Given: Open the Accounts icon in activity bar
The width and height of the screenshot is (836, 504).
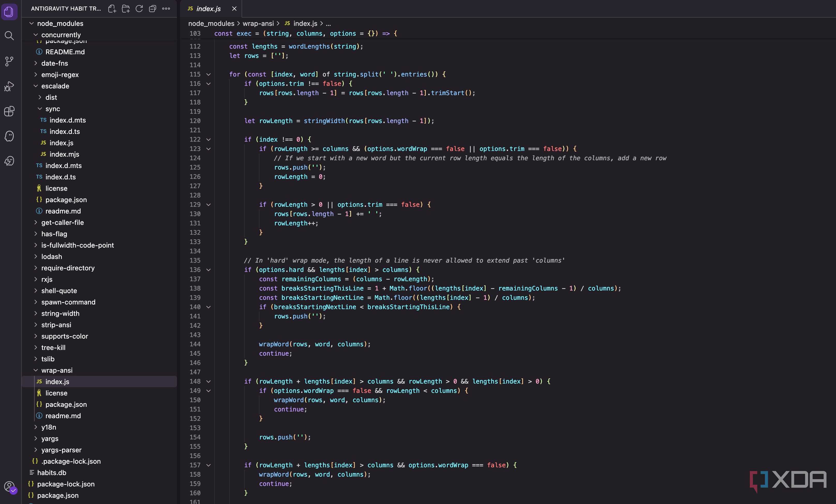Looking at the screenshot, I should 10,487.
